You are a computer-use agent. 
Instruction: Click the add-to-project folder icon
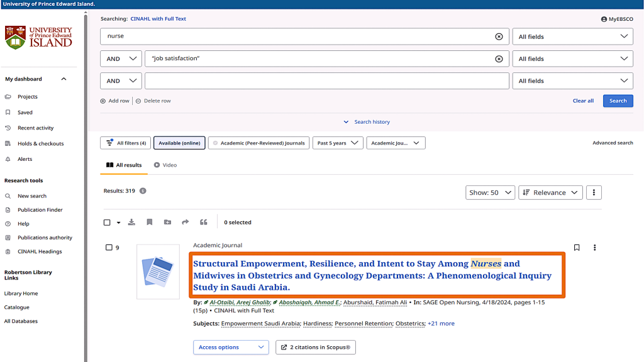[x=167, y=222]
